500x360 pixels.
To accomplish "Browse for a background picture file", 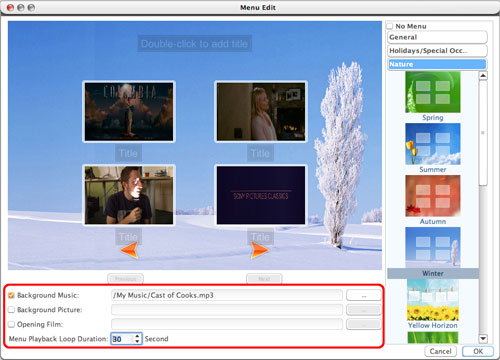I will click(x=364, y=310).
